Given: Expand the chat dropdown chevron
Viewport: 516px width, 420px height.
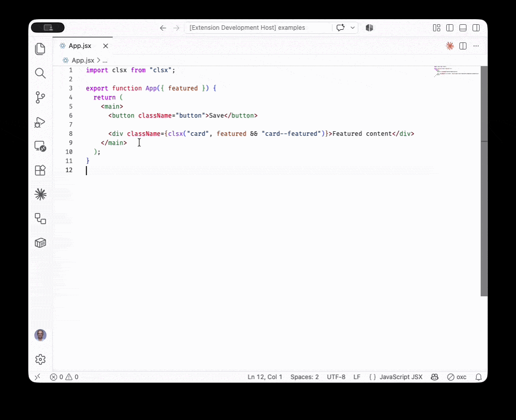Looking at the screenshot, I should (352, 28).
